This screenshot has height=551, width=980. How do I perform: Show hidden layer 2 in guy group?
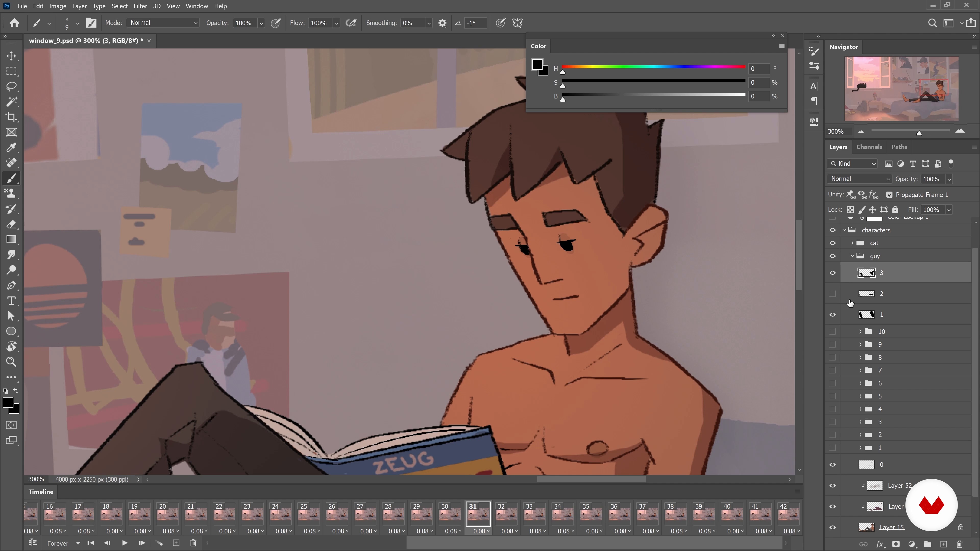pos(832,294)
